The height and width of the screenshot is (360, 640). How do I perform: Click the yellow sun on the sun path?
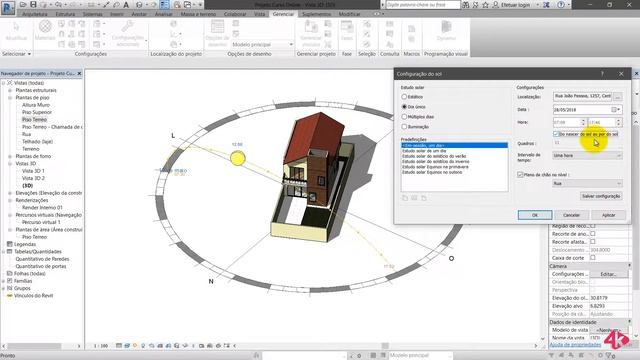238,158
